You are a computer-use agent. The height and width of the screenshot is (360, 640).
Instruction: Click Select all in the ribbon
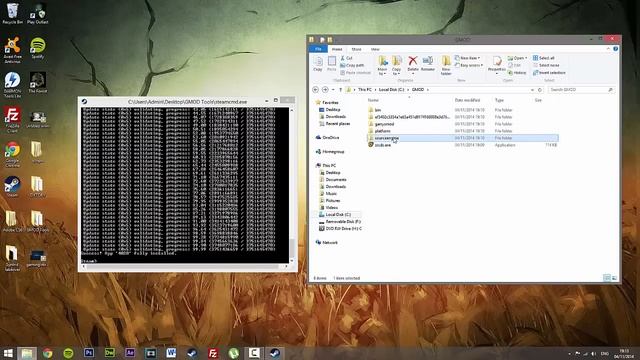point(544,58)
